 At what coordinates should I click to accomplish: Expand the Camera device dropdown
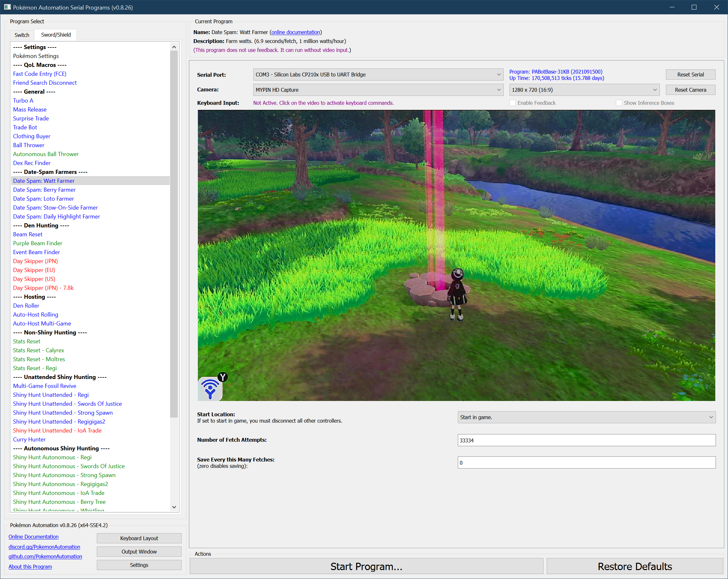click(378, 90)
